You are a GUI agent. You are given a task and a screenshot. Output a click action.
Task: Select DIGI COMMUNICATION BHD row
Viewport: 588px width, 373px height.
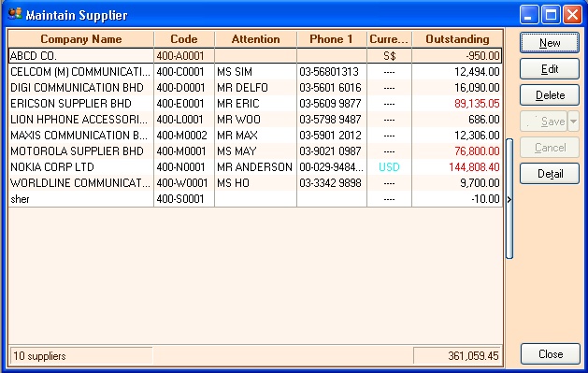(x=255, y=87)
